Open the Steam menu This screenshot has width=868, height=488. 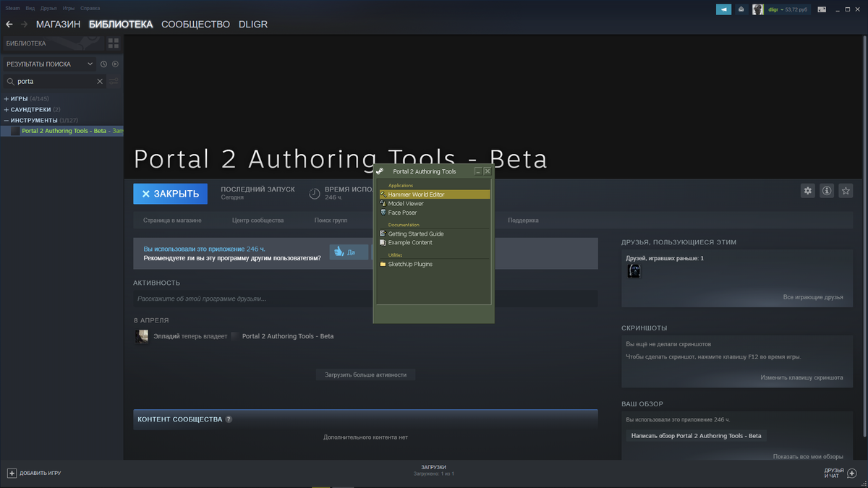(x=13, y=8)
